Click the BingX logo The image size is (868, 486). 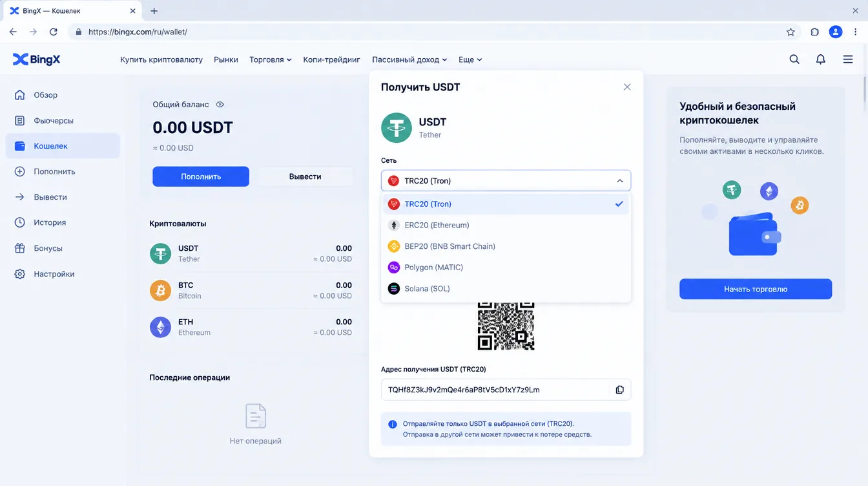pyautogui.click(x=37, y=59)
